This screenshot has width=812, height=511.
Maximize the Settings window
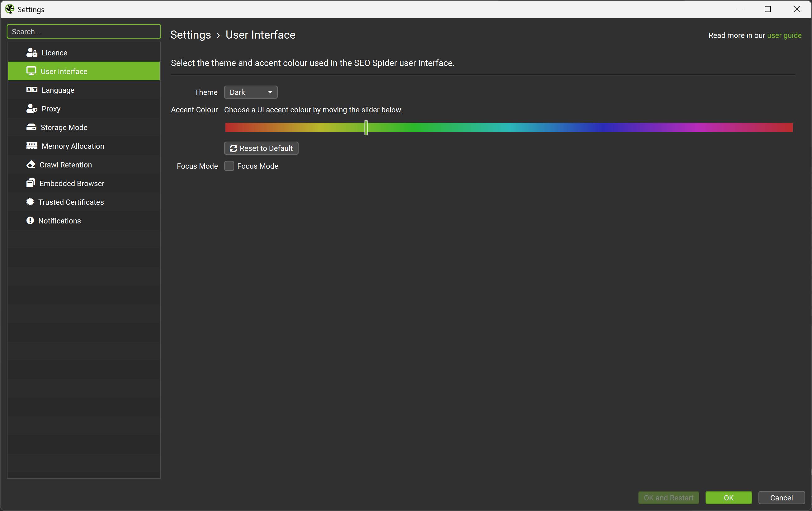pyautogui.click(x=767, y=9)
